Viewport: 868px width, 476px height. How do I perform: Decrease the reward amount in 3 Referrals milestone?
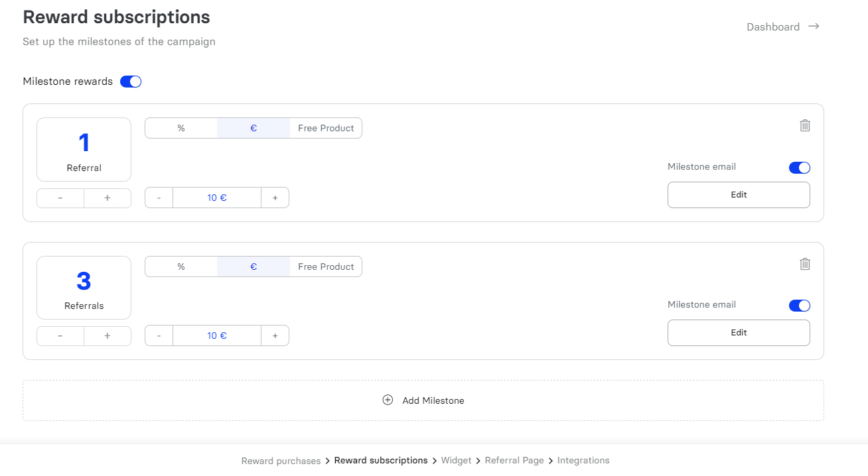(159, 336)
